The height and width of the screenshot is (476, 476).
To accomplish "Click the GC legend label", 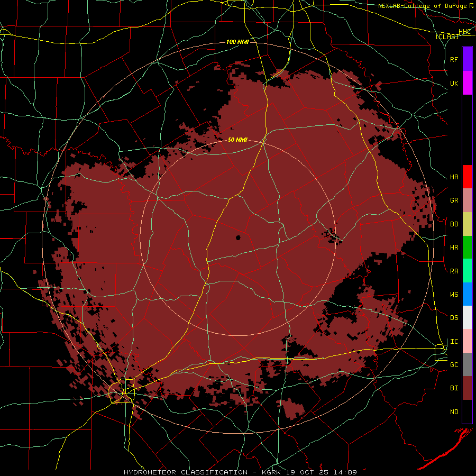I will pyautogui.click(x=454, y=365).
